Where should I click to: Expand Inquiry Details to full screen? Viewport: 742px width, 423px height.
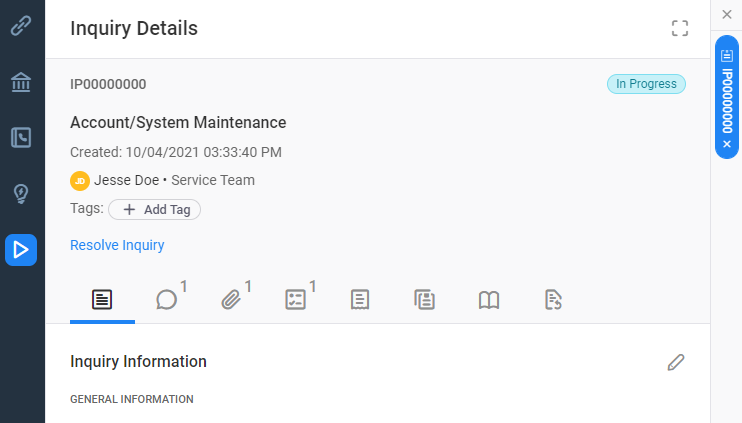[680, 28]
